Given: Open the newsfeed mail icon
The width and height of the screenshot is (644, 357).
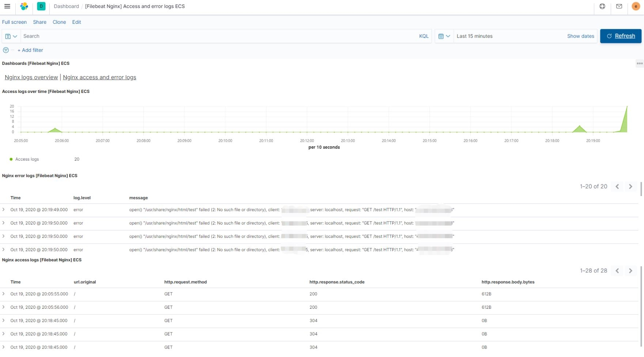Looking at the screenshot, I should tap(619, 6).
